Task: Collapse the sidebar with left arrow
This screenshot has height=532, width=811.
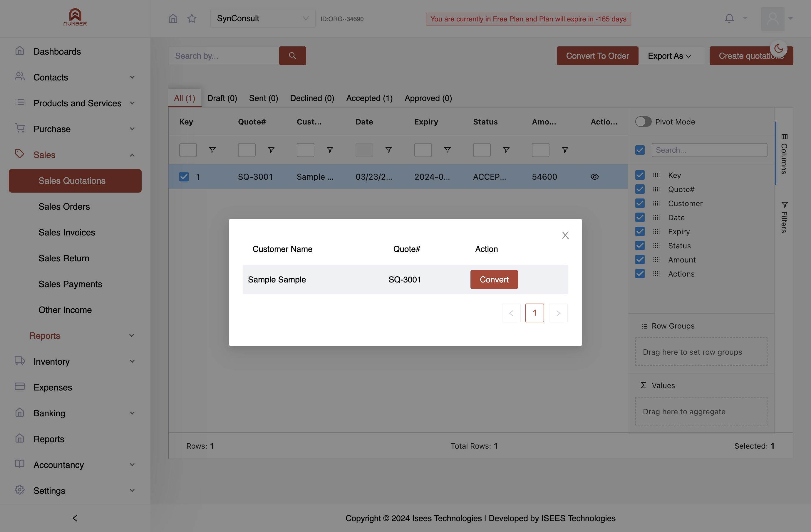Action: pos(75,518)
